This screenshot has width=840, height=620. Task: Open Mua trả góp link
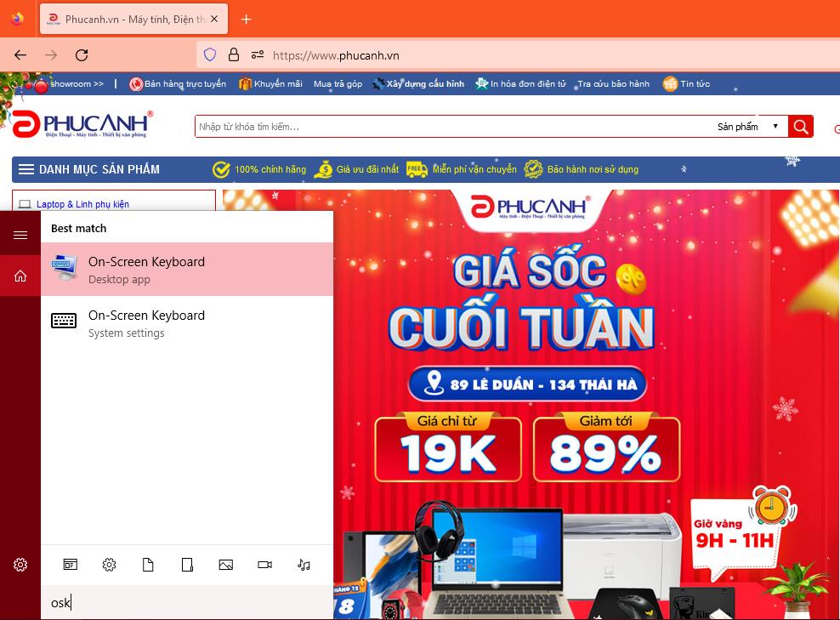tap(338, 83)
